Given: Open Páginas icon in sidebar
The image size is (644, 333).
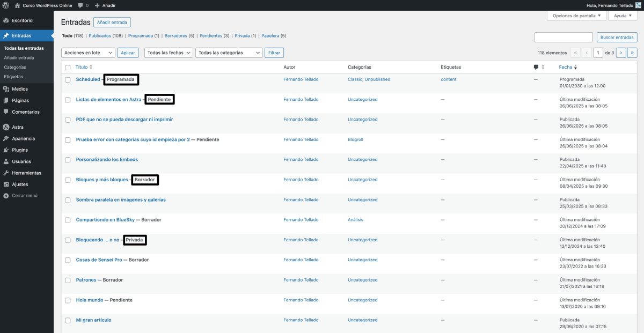Looking at the screenshot, I should tap(6, 100).
